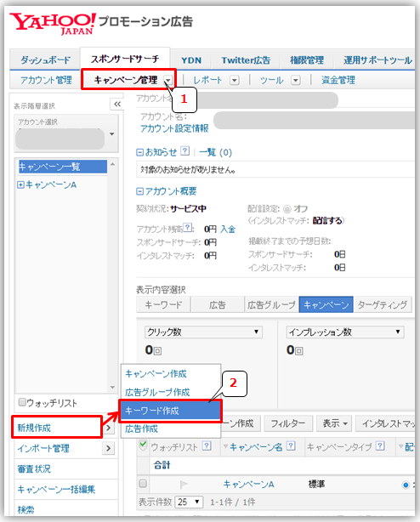Open the クリック数 metric dropdown
The height and width of the screenshot is (522, 420).
(x=203, y=332)
